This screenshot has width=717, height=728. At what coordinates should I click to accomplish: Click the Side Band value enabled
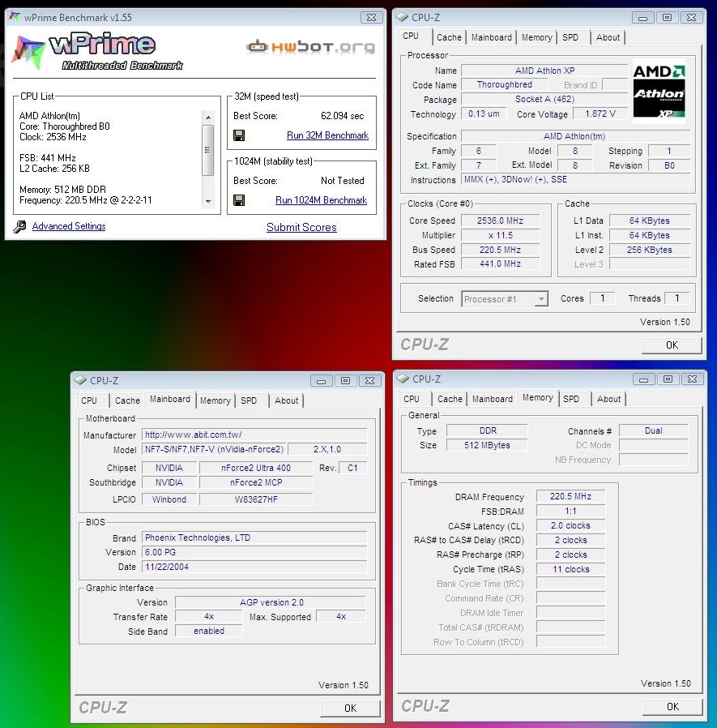(x=209, y=631)
